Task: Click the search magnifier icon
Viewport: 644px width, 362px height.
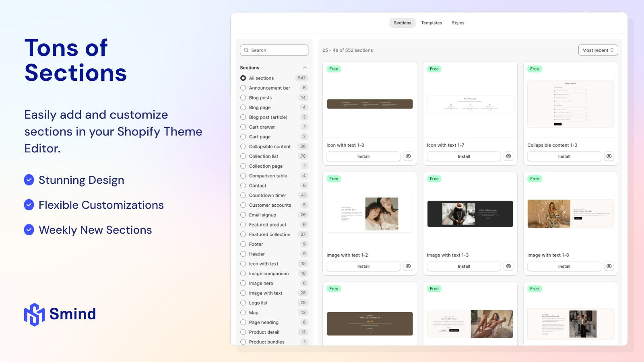Action: click(x=246, y=50)
